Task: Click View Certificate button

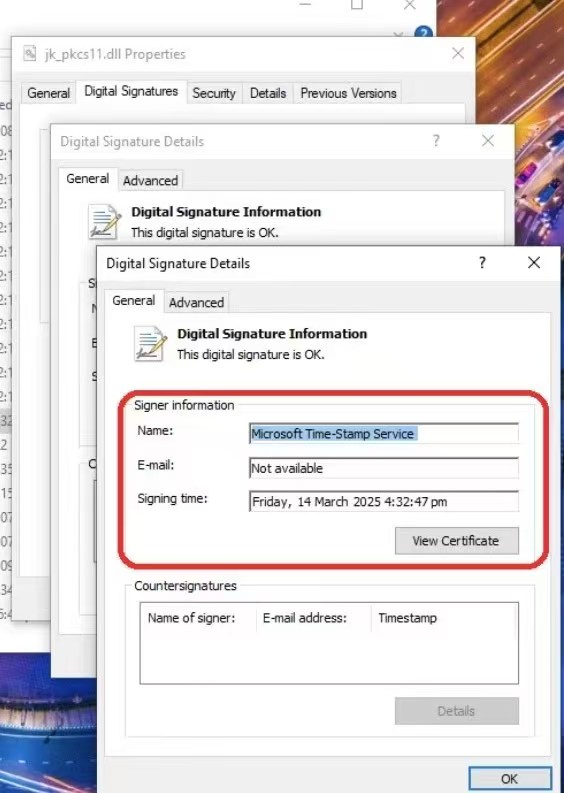Action: tap(456, 541)
